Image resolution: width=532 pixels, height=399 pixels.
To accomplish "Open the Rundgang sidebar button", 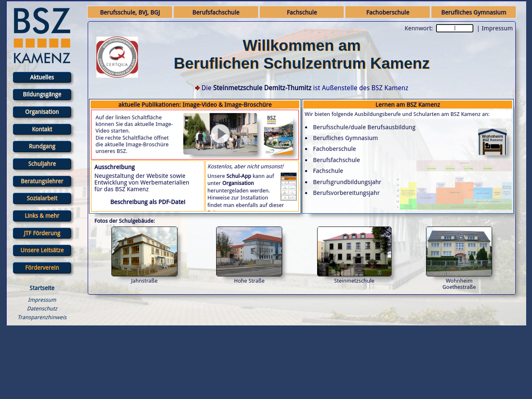I will pyautogui.click(x=42, y=147).
